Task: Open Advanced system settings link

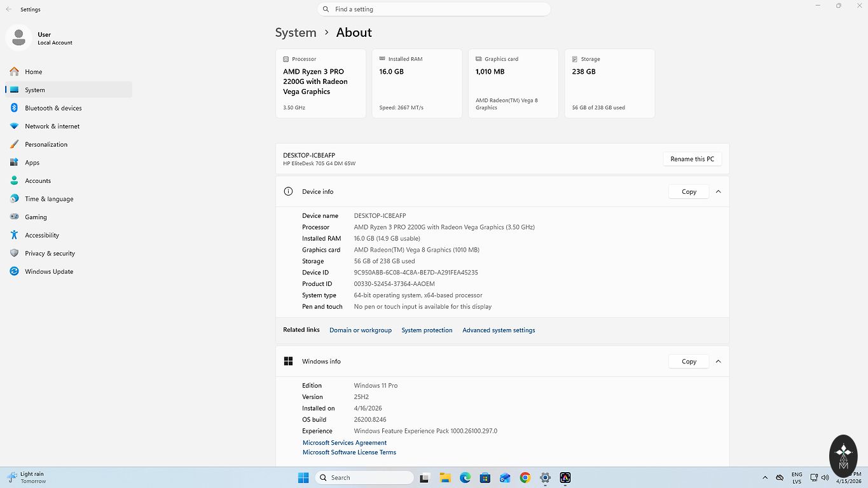Action: click(499, 330)
